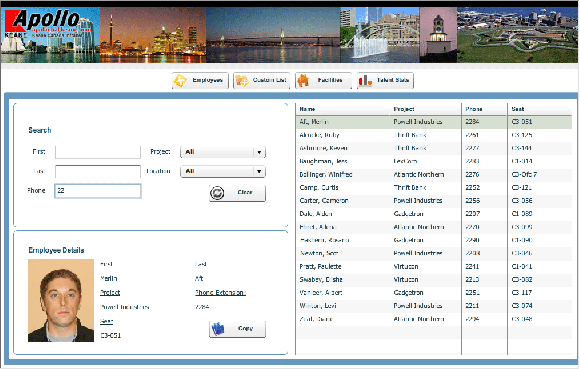Click the employee photo thumbnail

(x=61, y=300)
